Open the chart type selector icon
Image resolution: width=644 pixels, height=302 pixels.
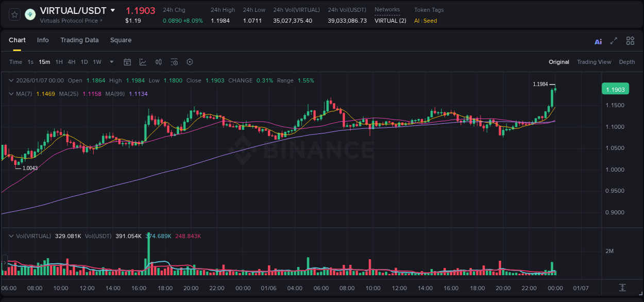point(143,62)
